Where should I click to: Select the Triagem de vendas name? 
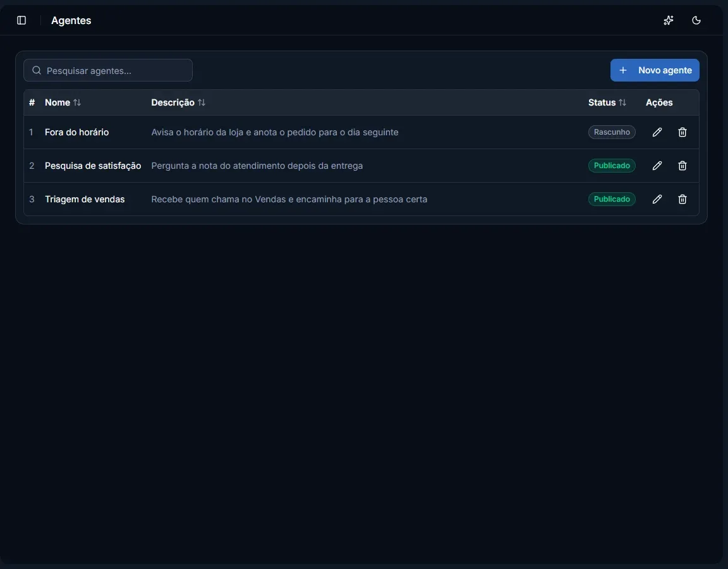pyautogui.click(x=85, y=199)
